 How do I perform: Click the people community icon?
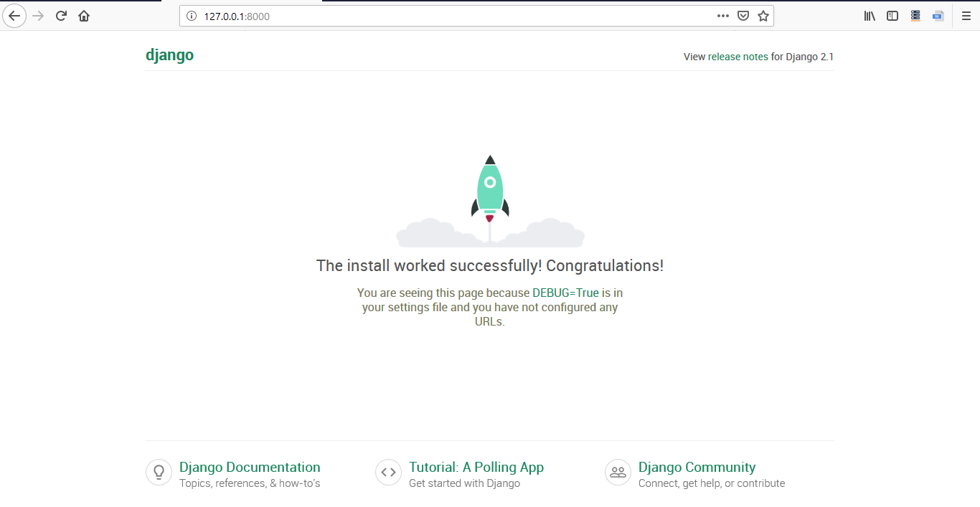tap(618, 473)
